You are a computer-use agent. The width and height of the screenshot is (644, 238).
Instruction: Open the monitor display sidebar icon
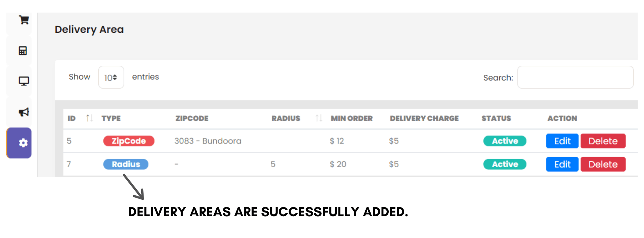(23, 81)
